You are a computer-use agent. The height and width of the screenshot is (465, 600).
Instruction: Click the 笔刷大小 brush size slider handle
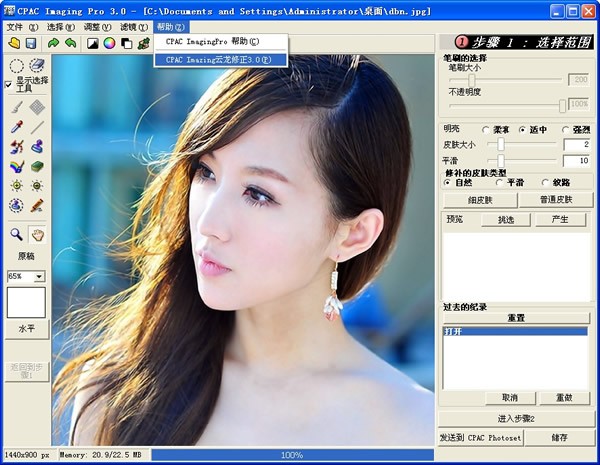pos(472,80)
